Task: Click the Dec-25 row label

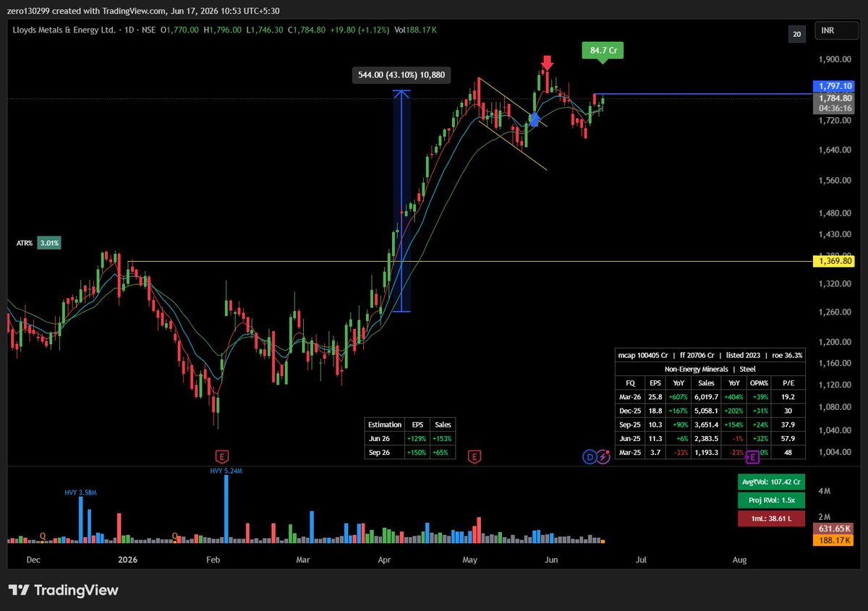Action: pyautogui.click(x=629, y=411)
